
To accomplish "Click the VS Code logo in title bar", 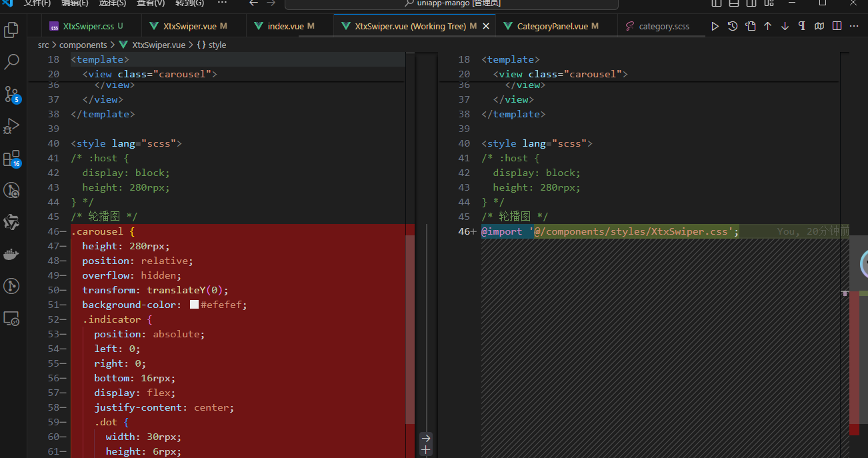I will coord(8,3).
